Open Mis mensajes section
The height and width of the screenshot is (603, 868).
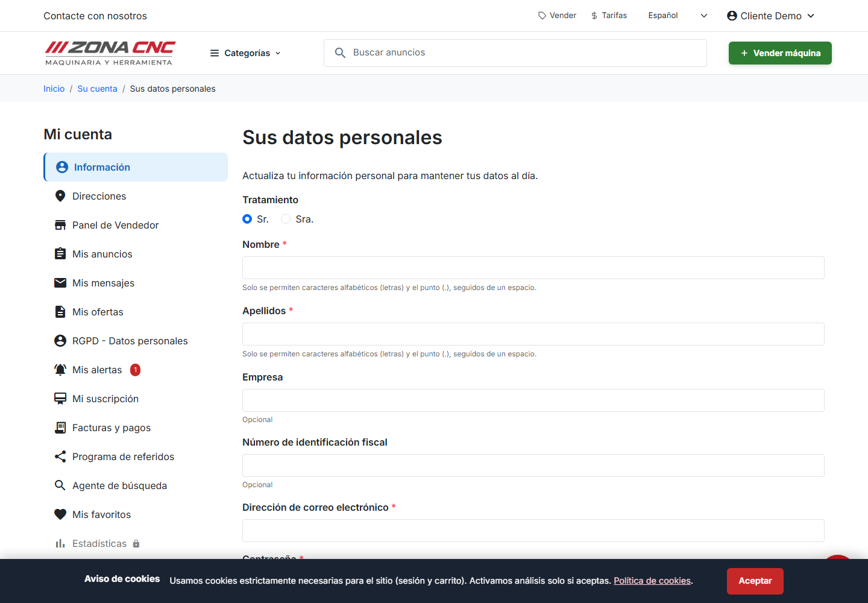click(x=136, y=283)
